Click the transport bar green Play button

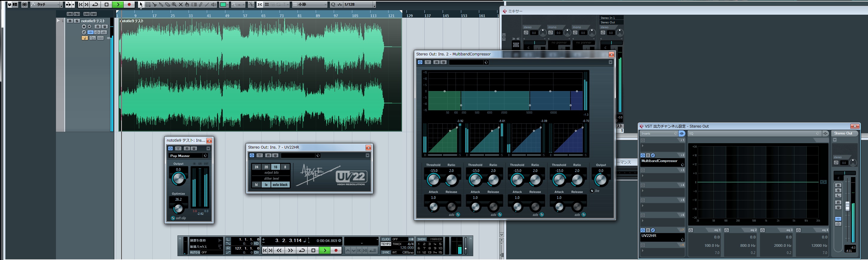click(325, 250)
